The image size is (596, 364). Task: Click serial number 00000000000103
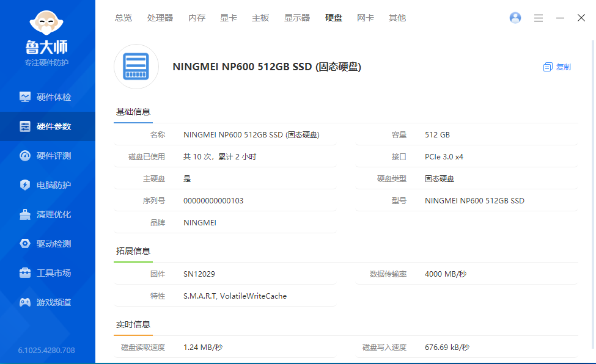[x=213, y=200]
